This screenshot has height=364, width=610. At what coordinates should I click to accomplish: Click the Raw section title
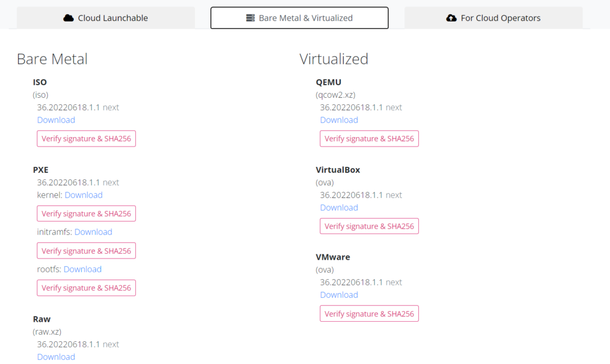pyautogui.click(x=42, y=319)
